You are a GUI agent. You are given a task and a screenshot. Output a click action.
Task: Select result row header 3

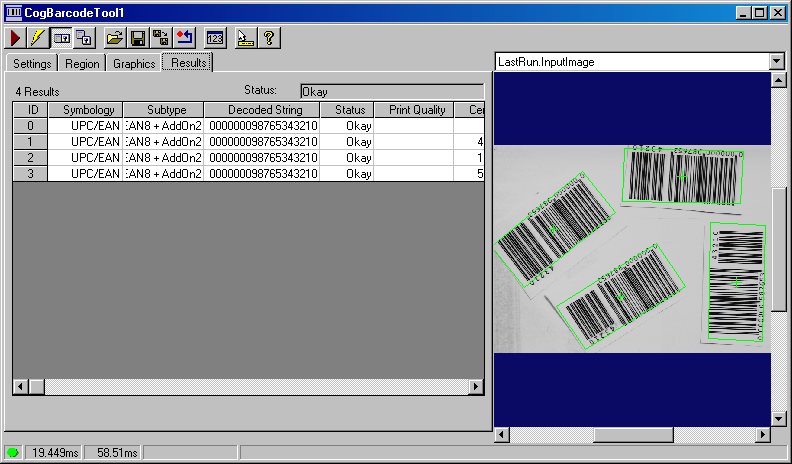click(30, 174)
